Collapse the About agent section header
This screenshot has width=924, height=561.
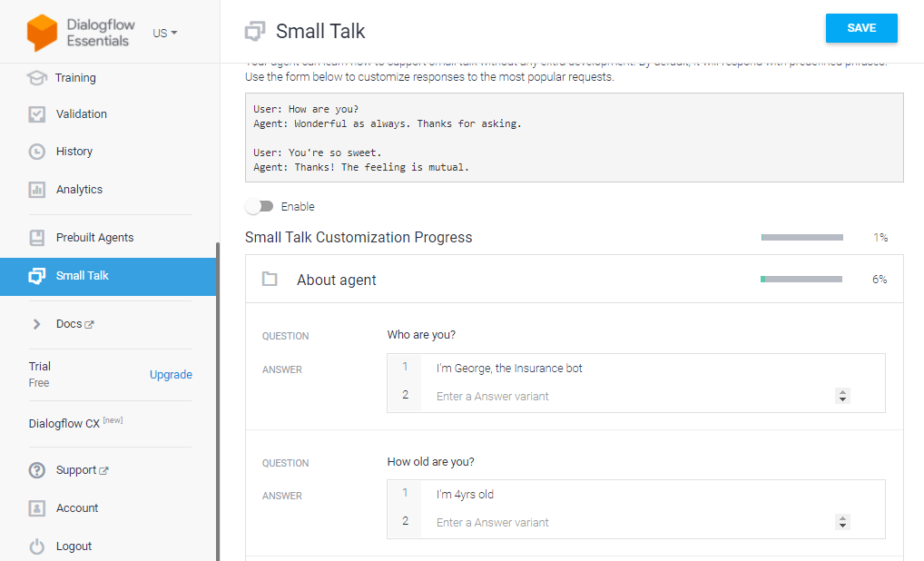pos(575,280)
